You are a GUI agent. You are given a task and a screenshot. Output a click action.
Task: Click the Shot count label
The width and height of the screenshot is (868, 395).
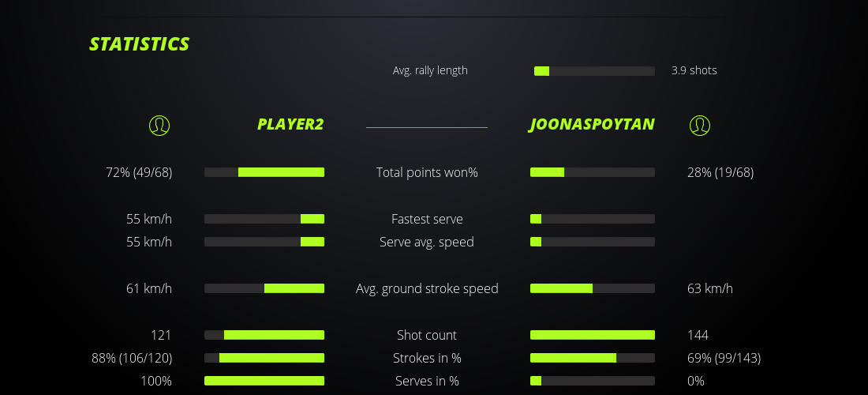(x=427, y=335)
